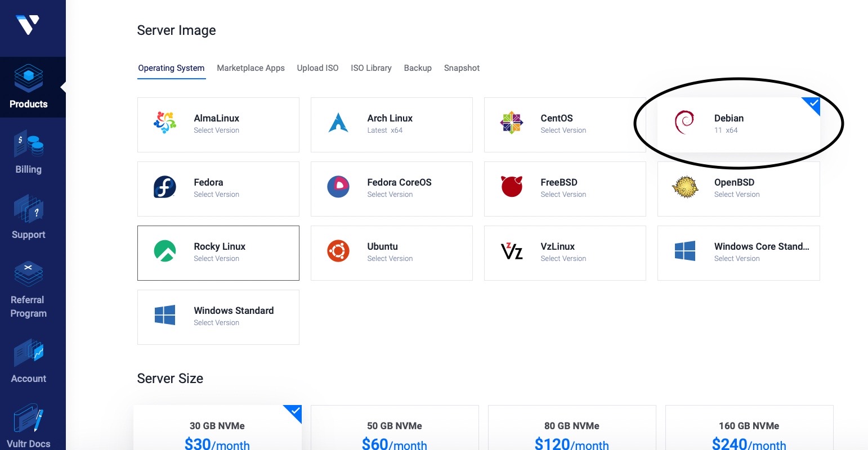The image size is (868, 450).
Task: Choose the 160 GB NVMe server size
Action: point(749,427)
